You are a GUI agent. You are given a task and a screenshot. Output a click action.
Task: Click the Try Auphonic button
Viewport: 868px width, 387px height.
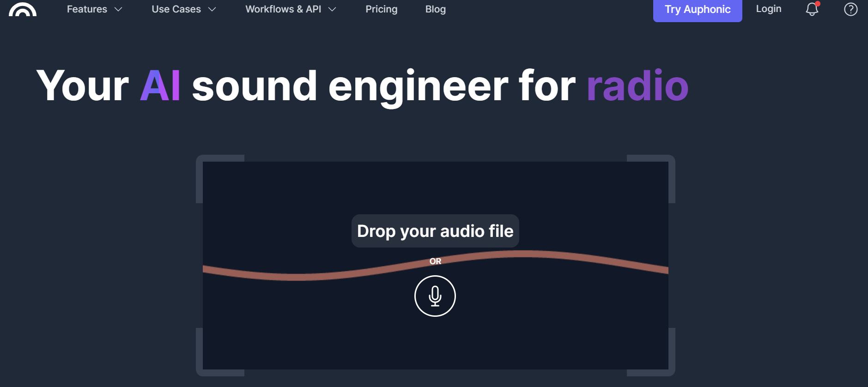[698, 10]
